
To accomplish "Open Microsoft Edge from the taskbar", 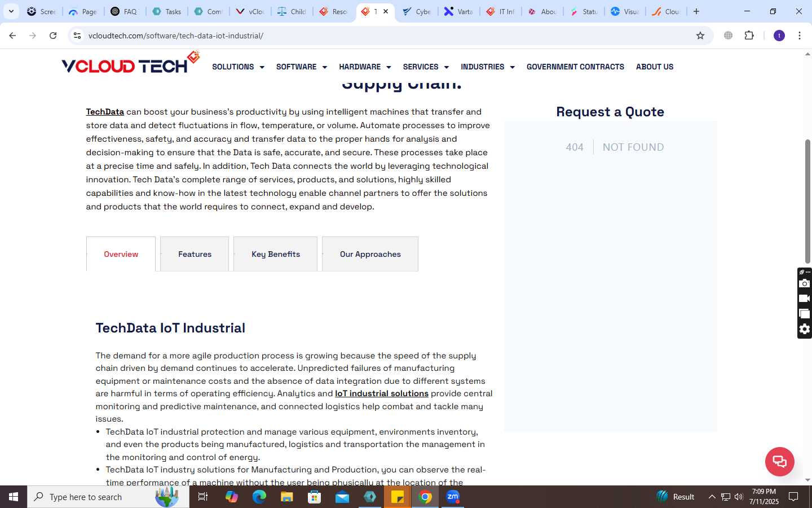I will tap(259, 497).
